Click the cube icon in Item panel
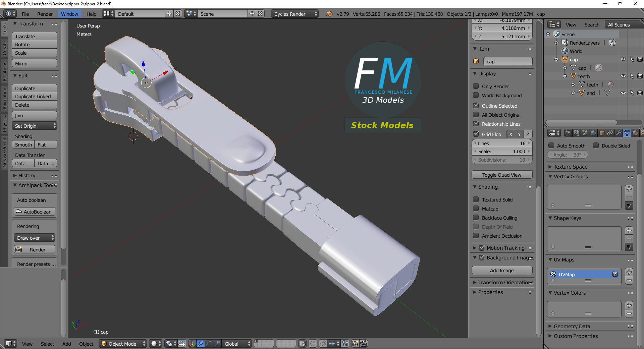The height and width of the screenshot is (349, 644). (476, 61)
